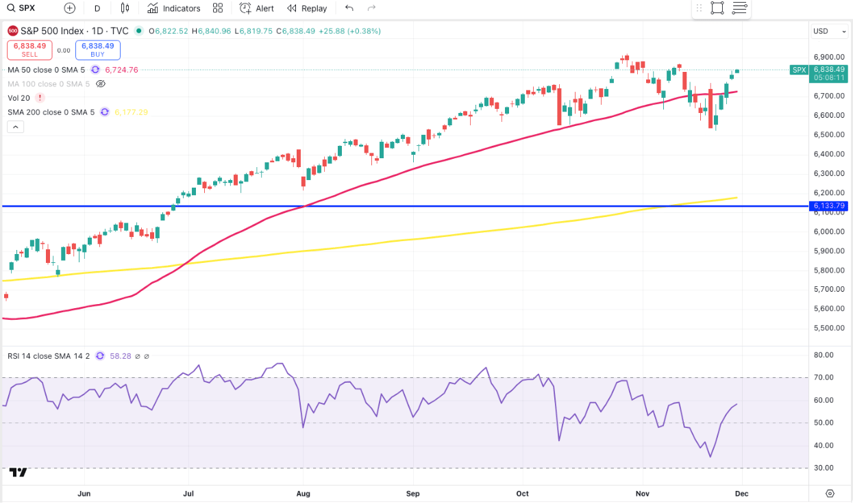Open the D timeframe interval dropdown
This screenshot has width=853, height=504.
tap(97, 8)
